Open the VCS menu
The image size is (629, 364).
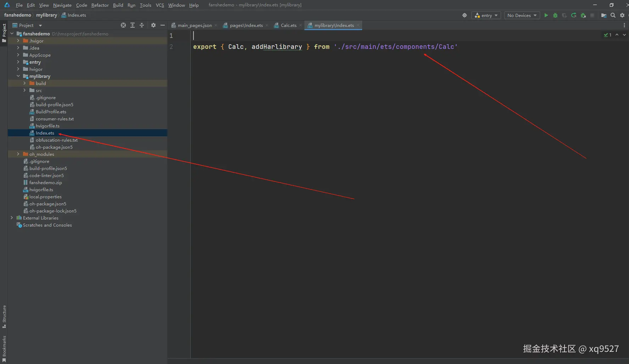point(160,5)
